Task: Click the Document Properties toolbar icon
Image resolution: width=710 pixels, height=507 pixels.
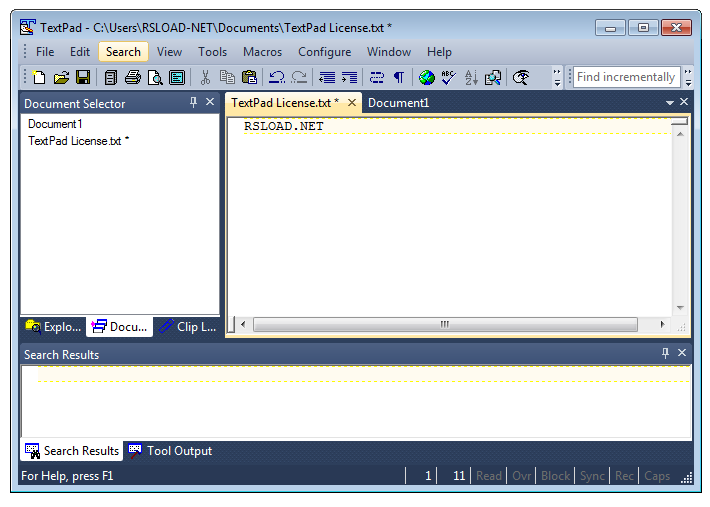Action: coord(177,77)
